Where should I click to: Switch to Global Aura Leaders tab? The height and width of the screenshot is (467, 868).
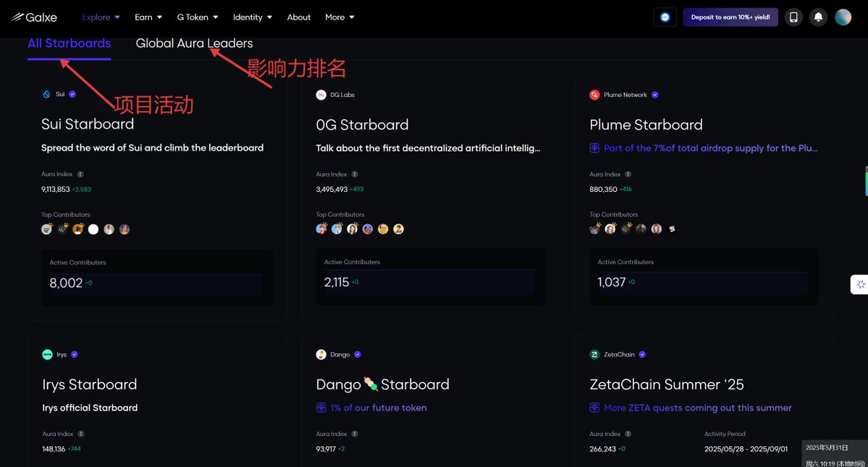194,43
